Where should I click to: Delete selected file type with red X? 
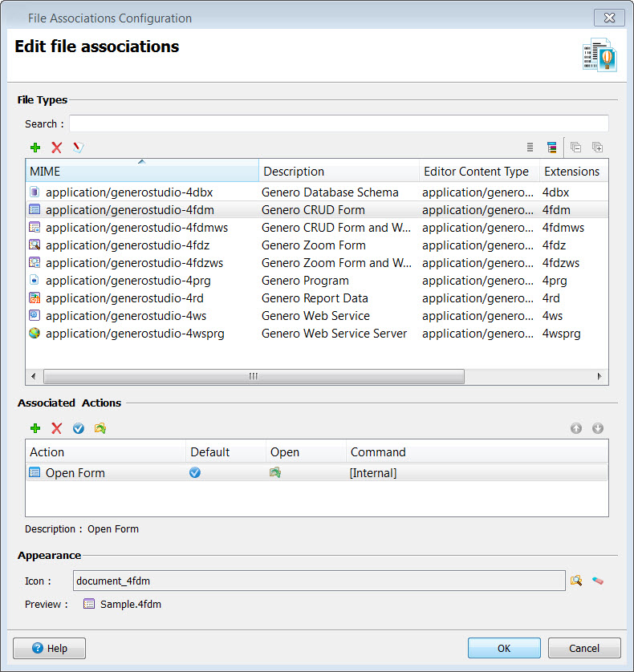coord(57,148)
